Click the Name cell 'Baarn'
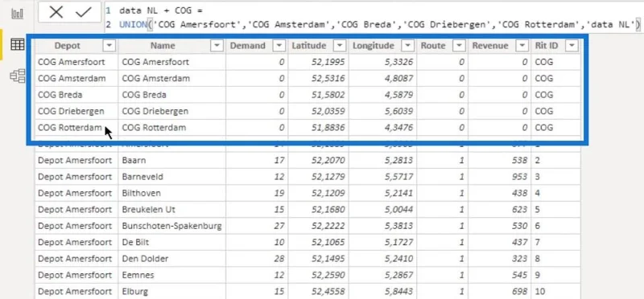 (171, 161)
